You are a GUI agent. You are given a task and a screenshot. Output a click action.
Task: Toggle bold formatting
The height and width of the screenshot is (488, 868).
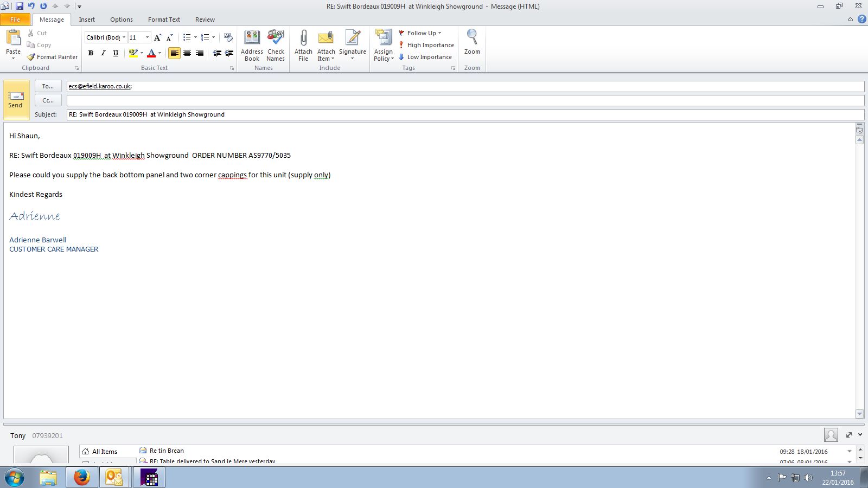tap(91, 53)
